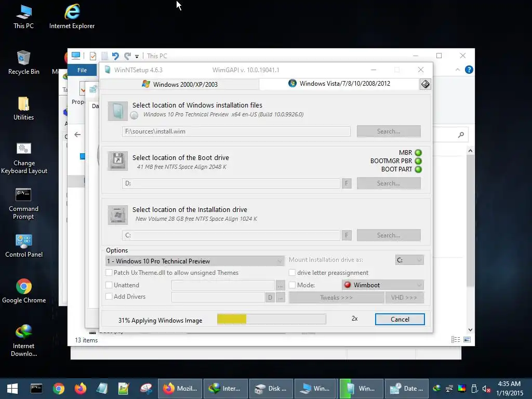Click the install.wim path field

click(236, 131)
